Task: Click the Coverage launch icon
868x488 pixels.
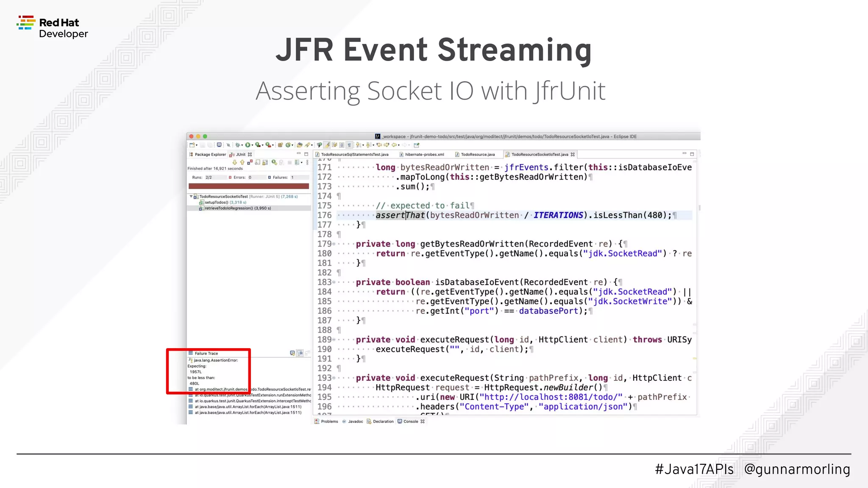Action: pyautogui.click(x=258, y=145)
